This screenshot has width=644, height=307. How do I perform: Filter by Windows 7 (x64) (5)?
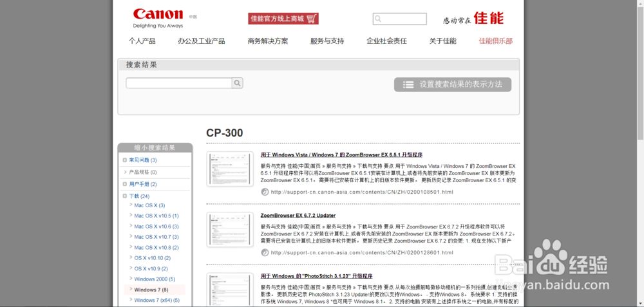click(x=157, y=301)
